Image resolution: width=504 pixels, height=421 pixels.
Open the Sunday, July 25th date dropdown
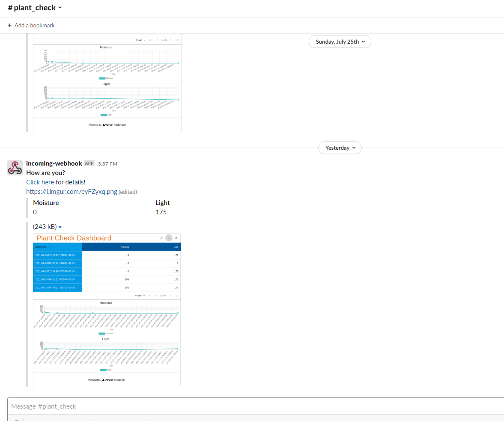(340, 42)
